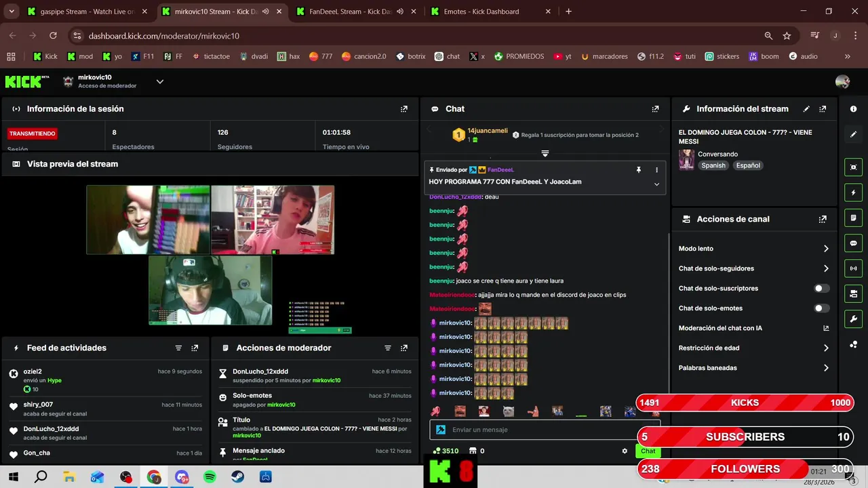This screenshot has width=868, height=488.
Task: Pop out the Chat panel
Action: pyautogui.click(x=655, y=109)
